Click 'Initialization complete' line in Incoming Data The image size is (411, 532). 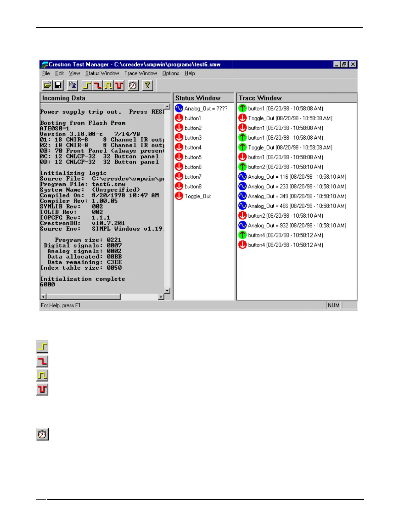(x=83, y=279)
